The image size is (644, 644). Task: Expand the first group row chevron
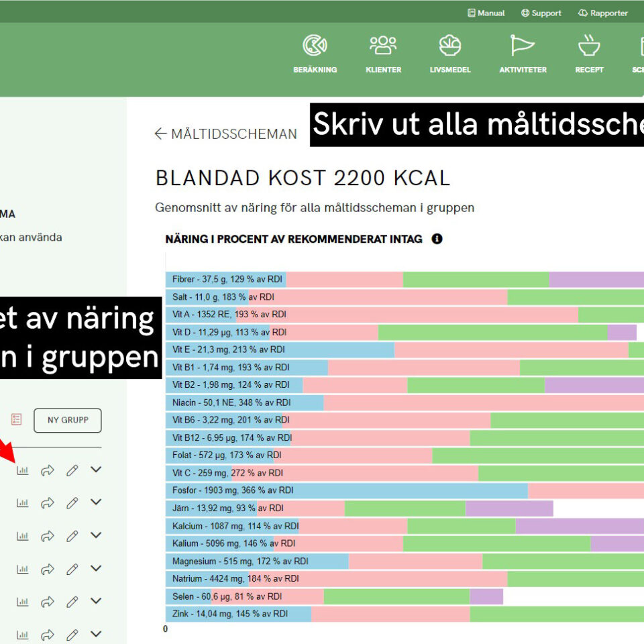pyautogui.click(x=96, y=470)
